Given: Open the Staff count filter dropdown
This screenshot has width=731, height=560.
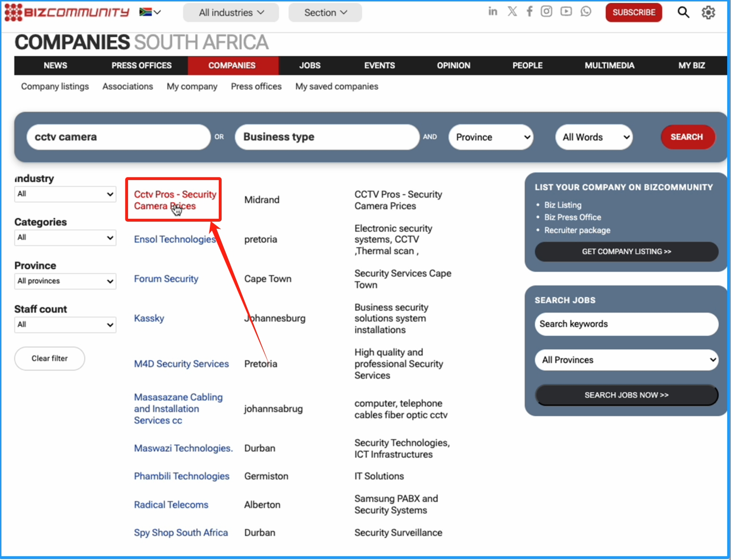Looking at the screenshot, I should click(65, 325).
